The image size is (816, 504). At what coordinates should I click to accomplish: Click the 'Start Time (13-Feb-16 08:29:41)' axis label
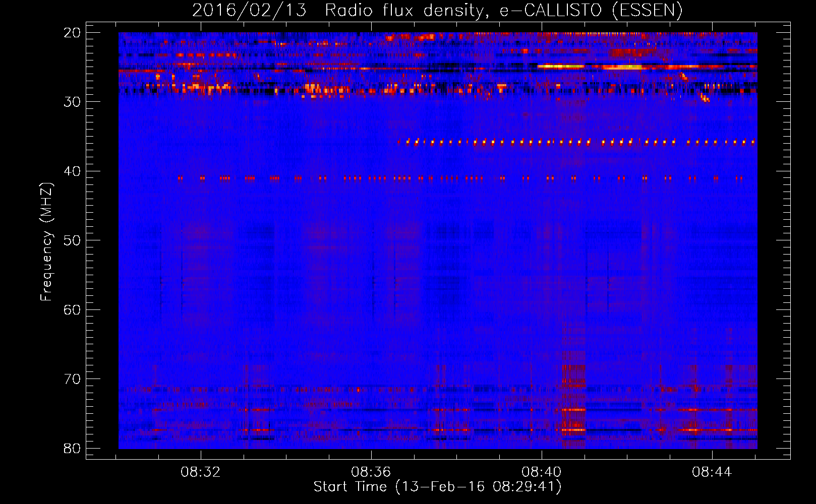[437, 487]
